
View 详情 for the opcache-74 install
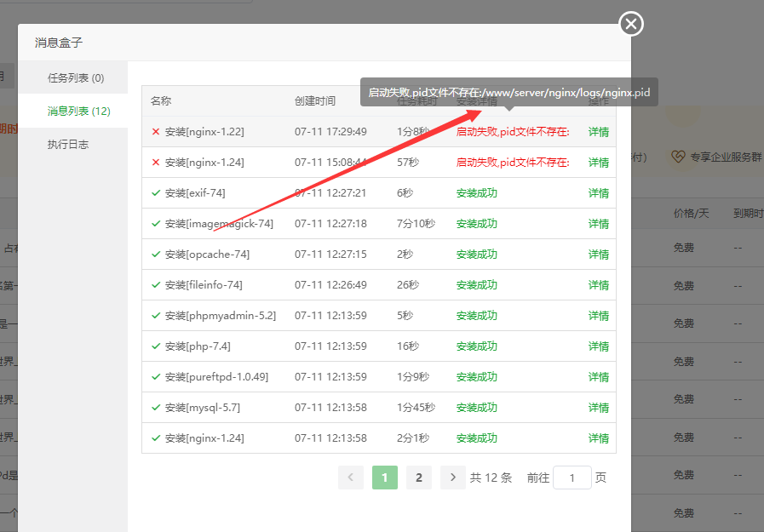click(598, 255)
